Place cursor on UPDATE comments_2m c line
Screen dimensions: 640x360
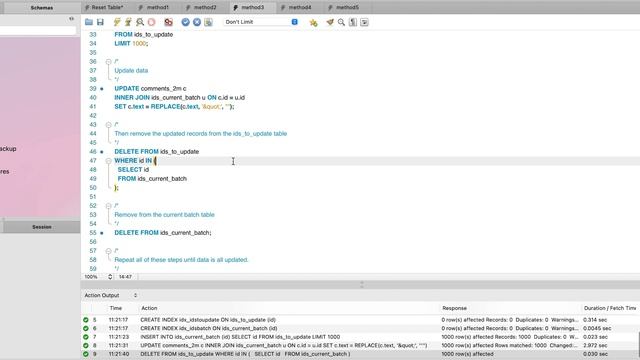[x=150, y=89]
